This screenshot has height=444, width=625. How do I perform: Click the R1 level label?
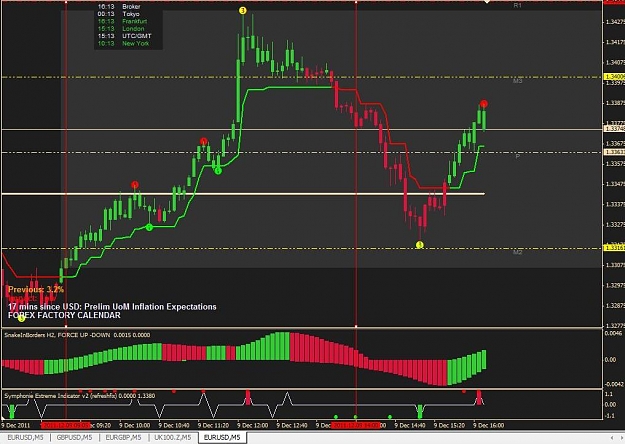[517, 5]
